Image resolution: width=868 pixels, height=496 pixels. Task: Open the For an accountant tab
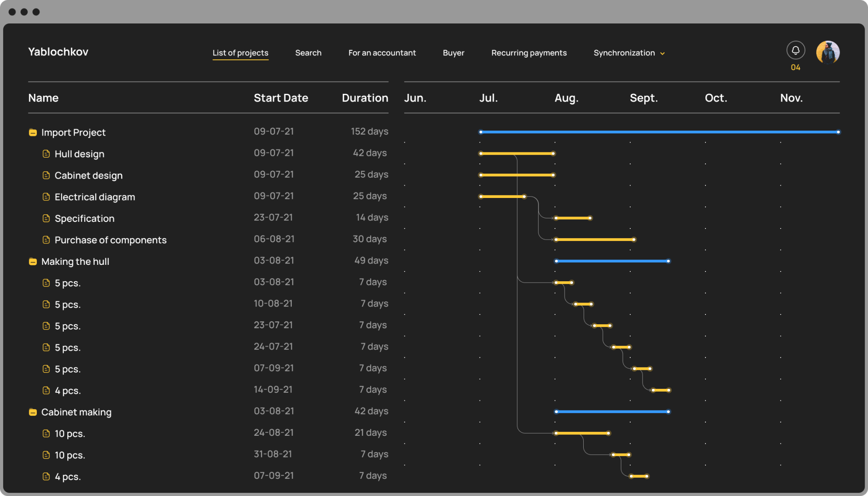(x=382, y=53)
